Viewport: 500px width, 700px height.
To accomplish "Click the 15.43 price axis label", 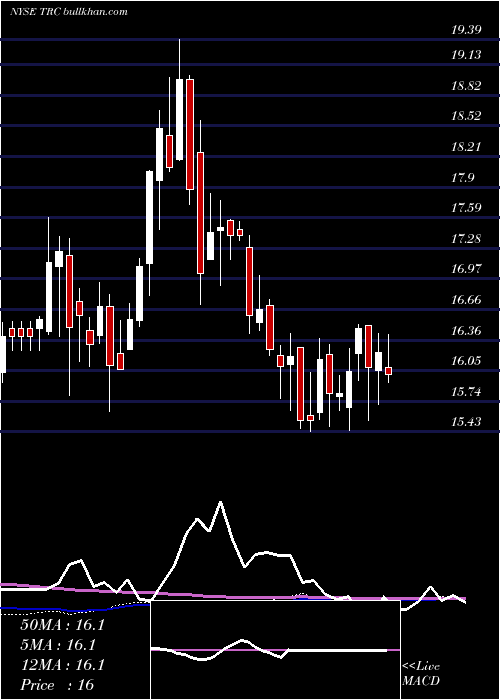I will (466, 422).
